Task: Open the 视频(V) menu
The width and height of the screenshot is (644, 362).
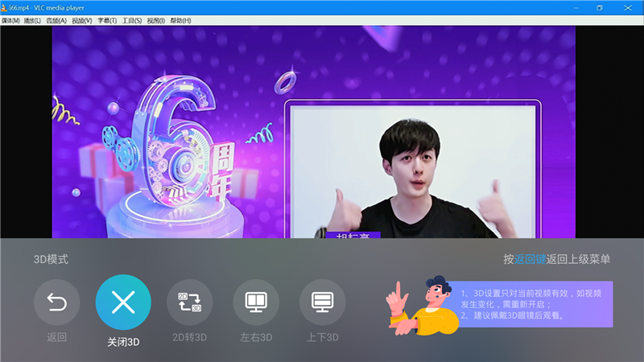Action: point(82,21)
